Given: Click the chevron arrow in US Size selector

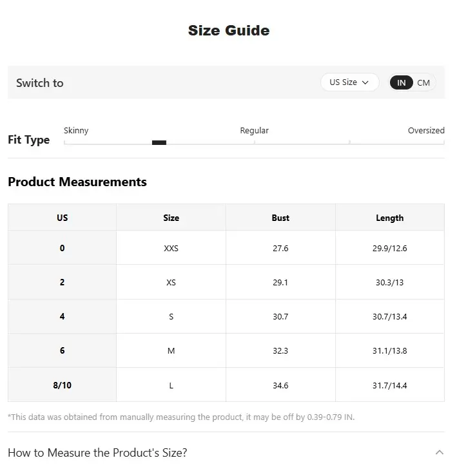Looking at the screenshot, I should coord(365,82).
